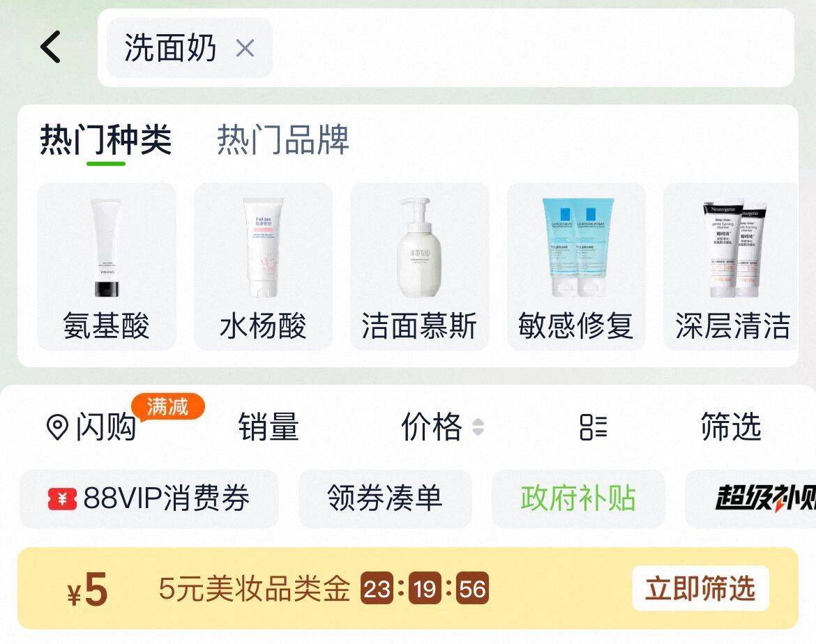The image size is (816, 644).
Task: Click the 立即筛选 button
Action: pyautogui.click(x=700, y=588)
